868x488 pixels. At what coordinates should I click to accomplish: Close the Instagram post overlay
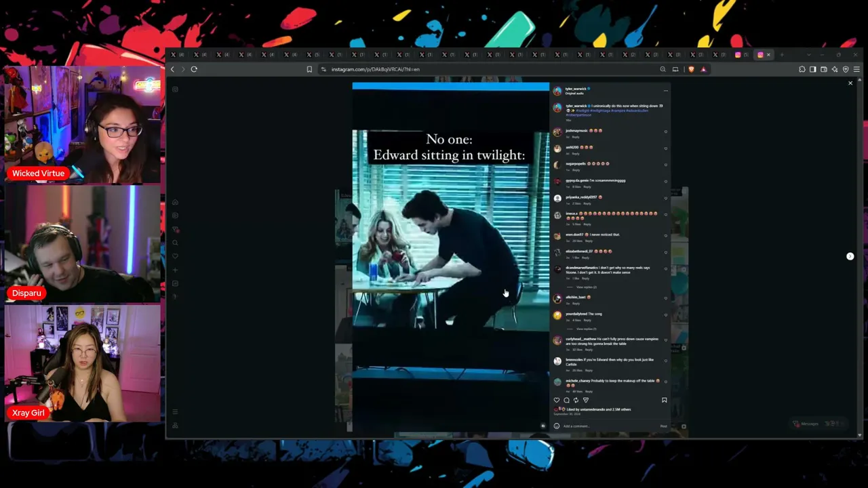850,83
